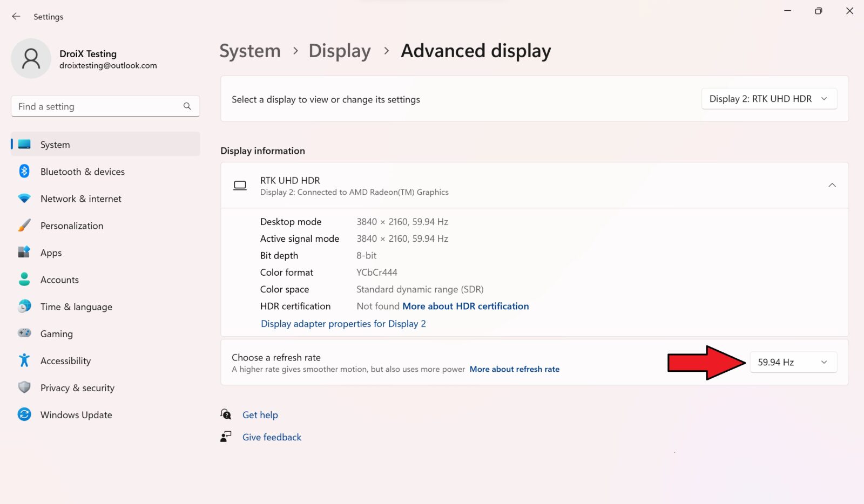Collapse the RTK UHD HDR display information panel

[832, 185]
